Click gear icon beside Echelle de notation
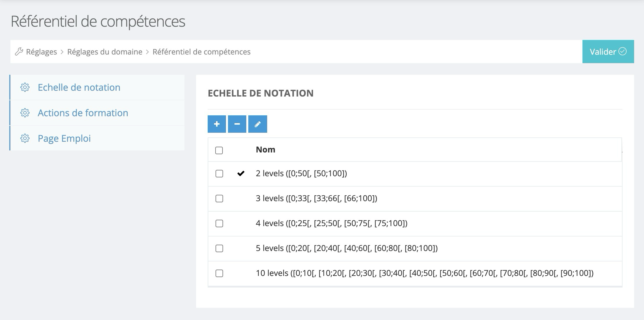The width and height of the screenshot is (644, 320). point(25,87)
